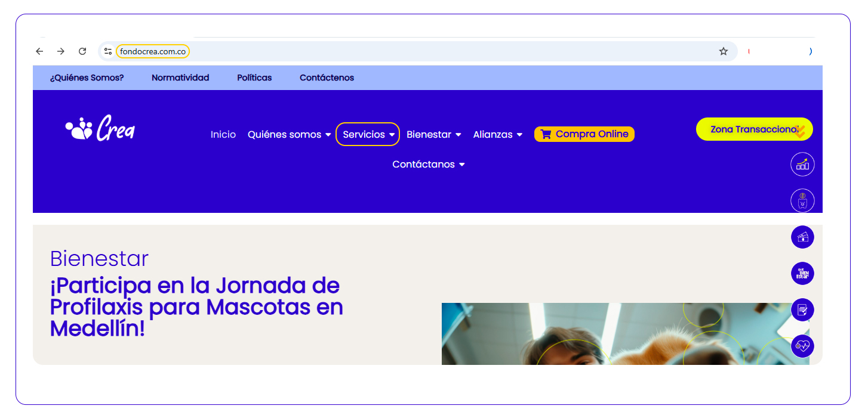
Task: Open Contáctenos in the top bar
Action: click(327, 78)
